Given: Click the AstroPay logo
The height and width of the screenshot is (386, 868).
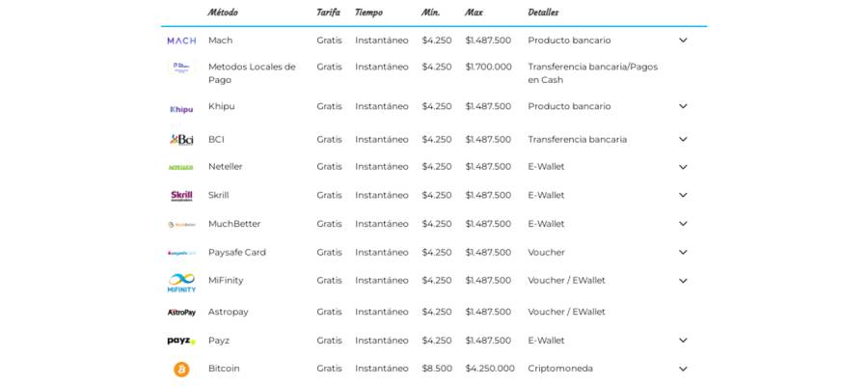Looking at the screenshot, I should (181, 313).
